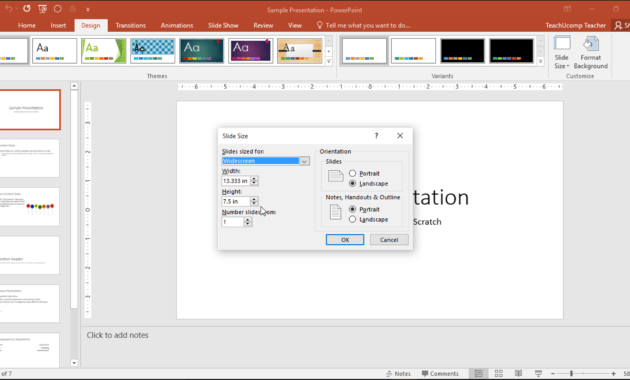Open the Format Background pane
Screen dimensions: 630x380
[590, 52]
